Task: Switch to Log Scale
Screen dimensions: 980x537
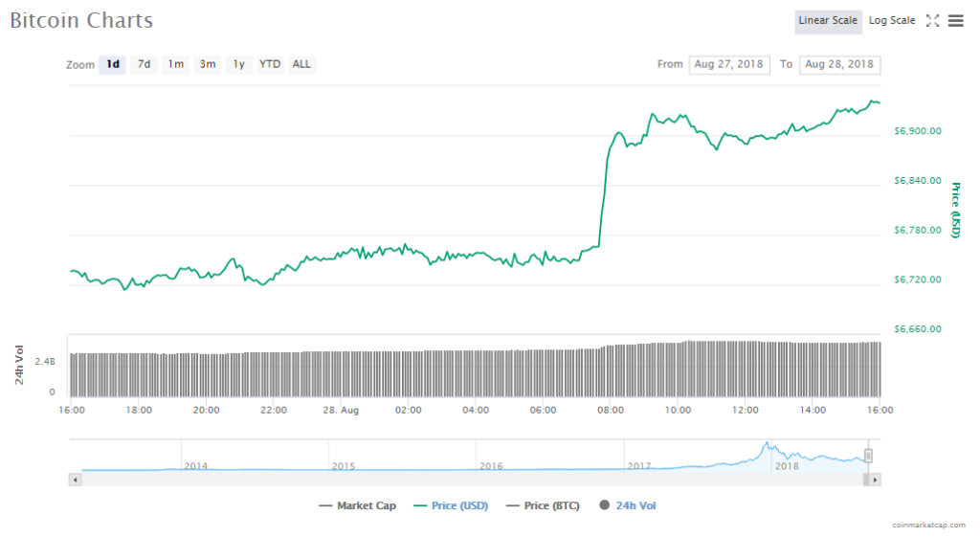Action: tap(892, 20)
